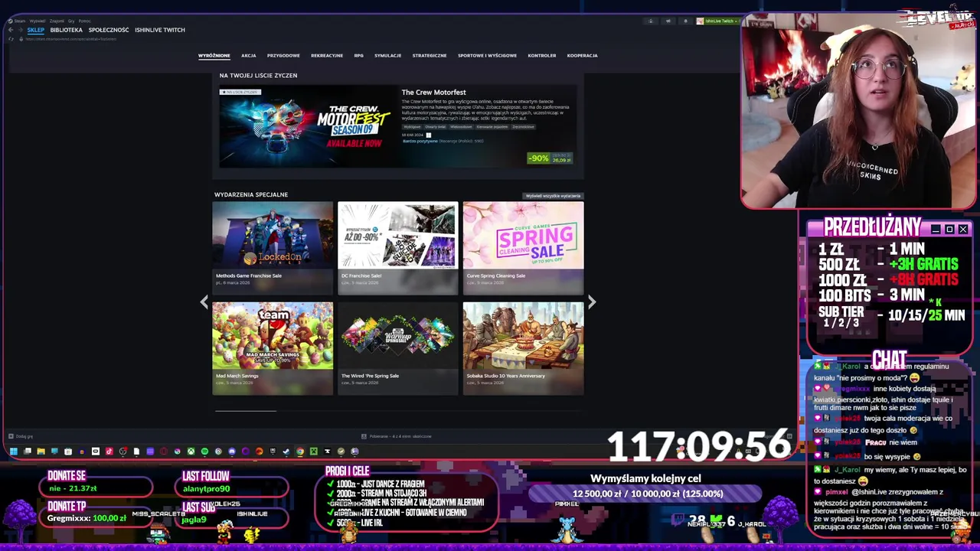Switch to the BIBLIOTEKA tab
The width and height of the screenshot is (980, 551).
67,30
